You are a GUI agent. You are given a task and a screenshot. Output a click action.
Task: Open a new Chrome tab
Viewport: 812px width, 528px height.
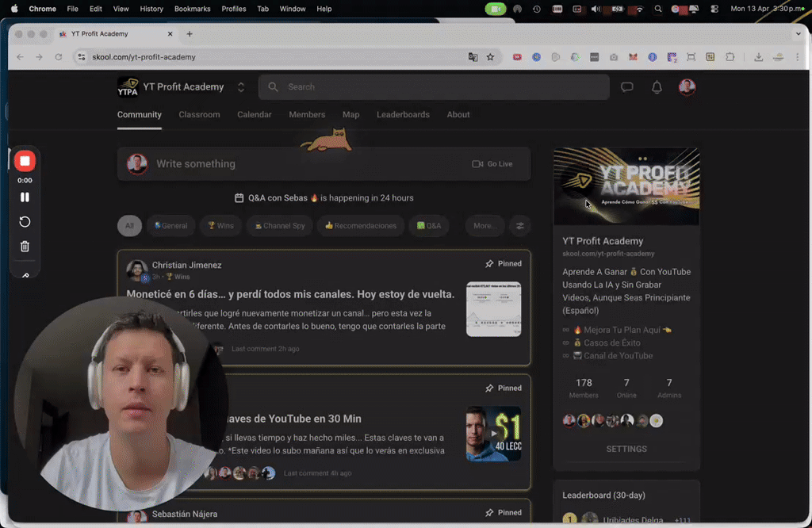(190, 33)
